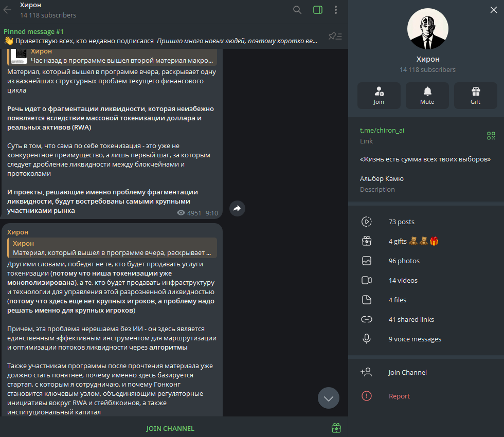Open the Хирон channel avatar photo

click(427, 29)
